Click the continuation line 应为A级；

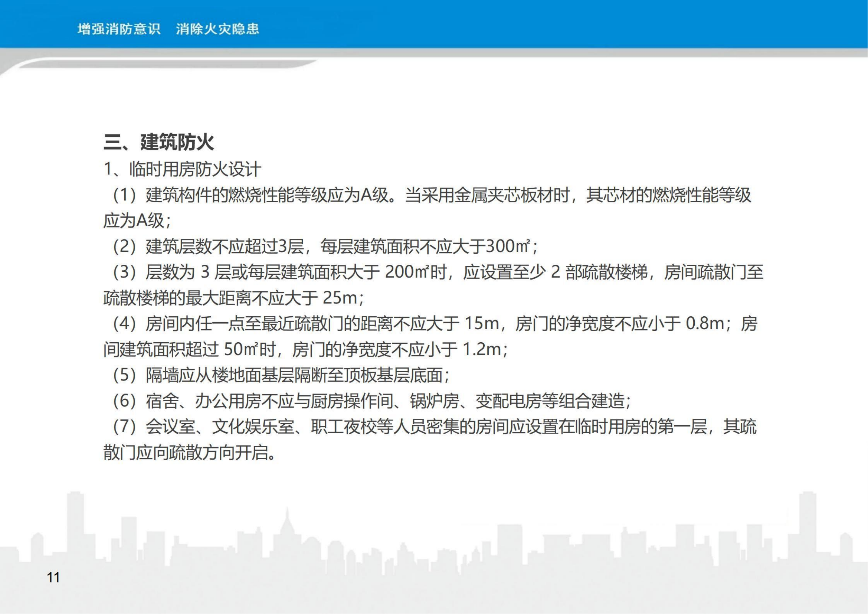tap(138, 221)
